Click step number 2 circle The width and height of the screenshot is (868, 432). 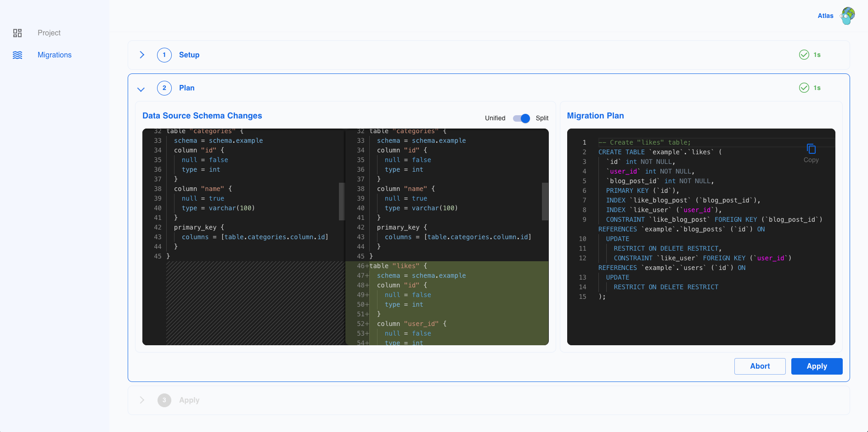164,88
